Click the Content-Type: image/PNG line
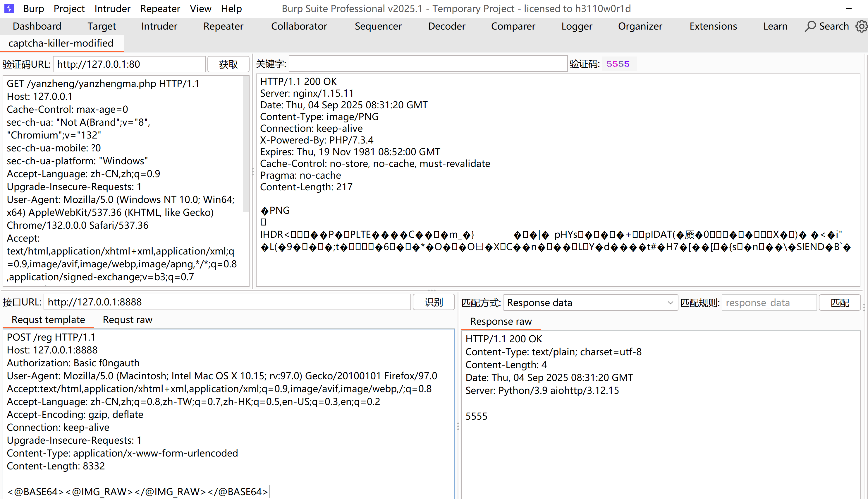This screenshot has width=868, height=499. [319, 117]
